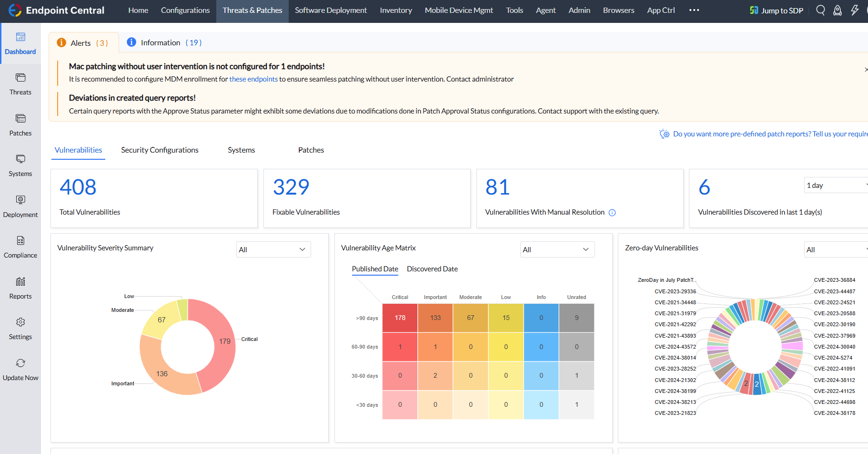
Task: Click info icon beside Manual Resolution
Action: click(612, 213)
